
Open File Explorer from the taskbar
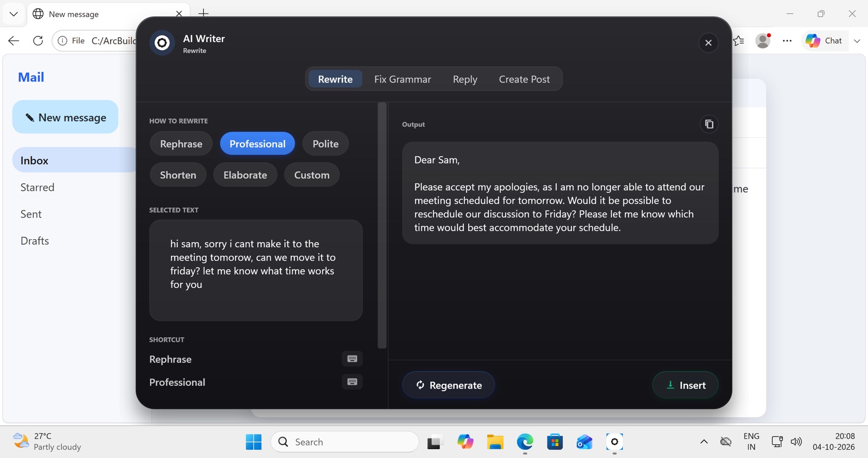[x=495, y=442]
